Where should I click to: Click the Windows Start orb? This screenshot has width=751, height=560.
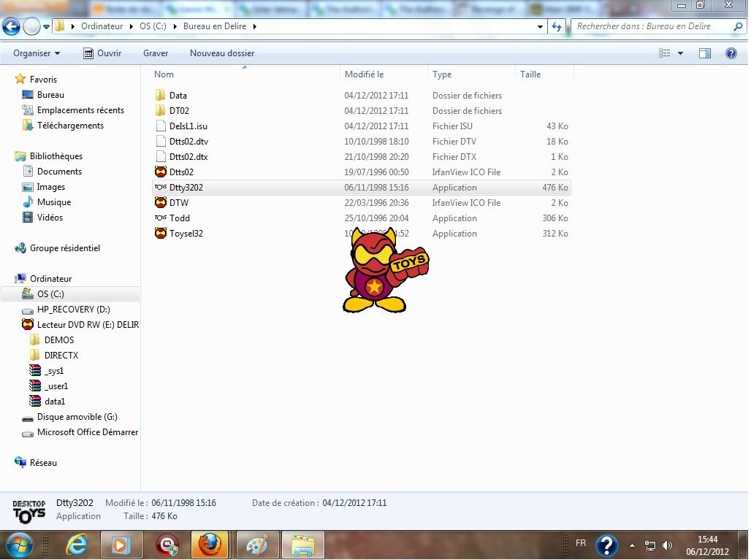click(x=19, y=545)
